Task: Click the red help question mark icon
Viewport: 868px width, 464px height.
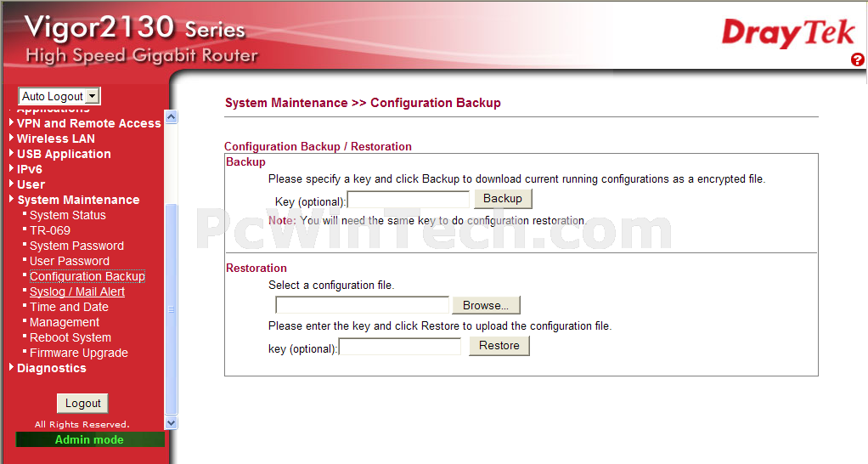Action: (x=857, y=59)
